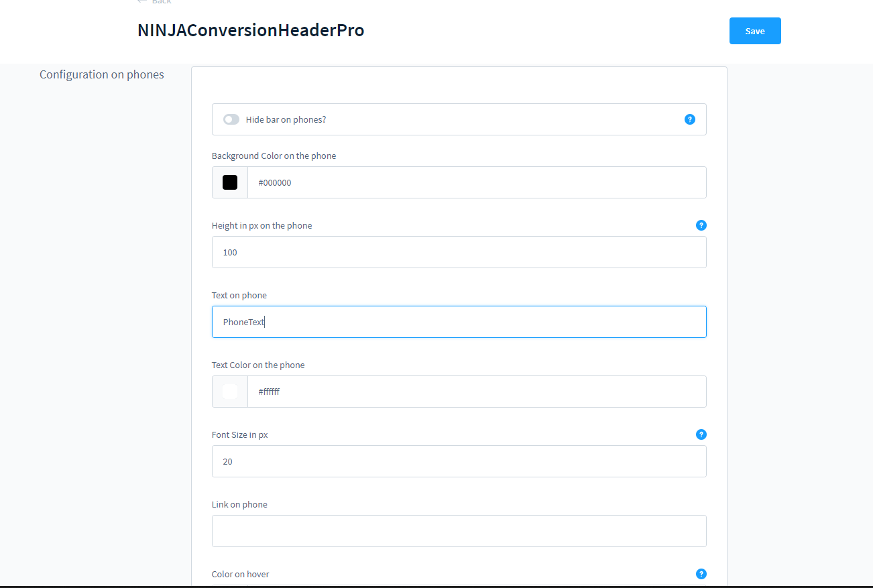Screen dimensions: 873x588
Task: Click the Text on phone label
Action: pyautogui.click(x=239, y=295)
